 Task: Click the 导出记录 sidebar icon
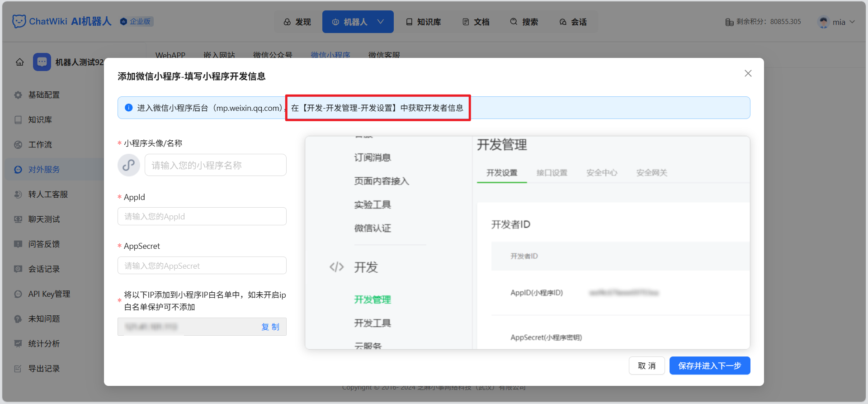18,369
